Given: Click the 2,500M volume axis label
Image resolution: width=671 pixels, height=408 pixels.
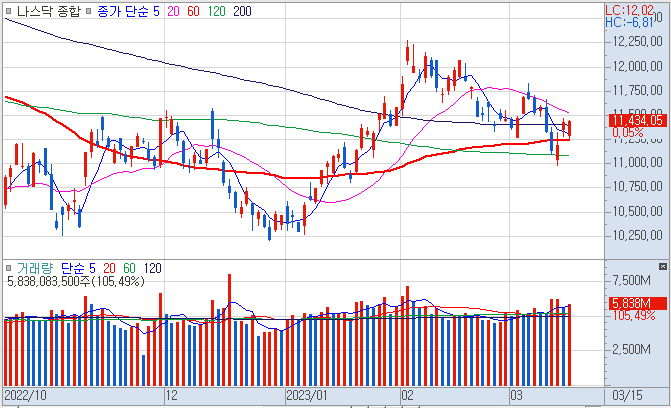Looking at the screenshot, I should pyautogui.click(x=632, y=349).
